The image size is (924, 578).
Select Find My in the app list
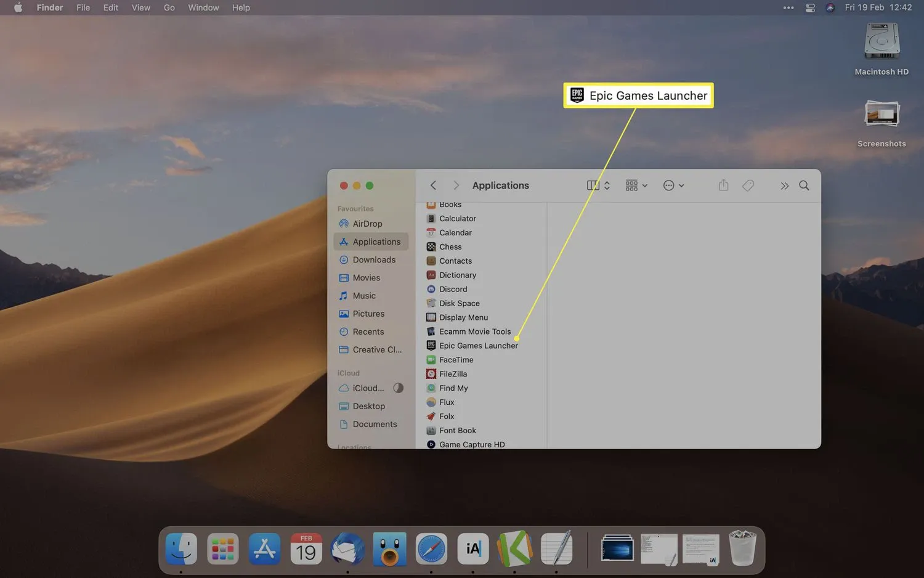click(447, 388)
